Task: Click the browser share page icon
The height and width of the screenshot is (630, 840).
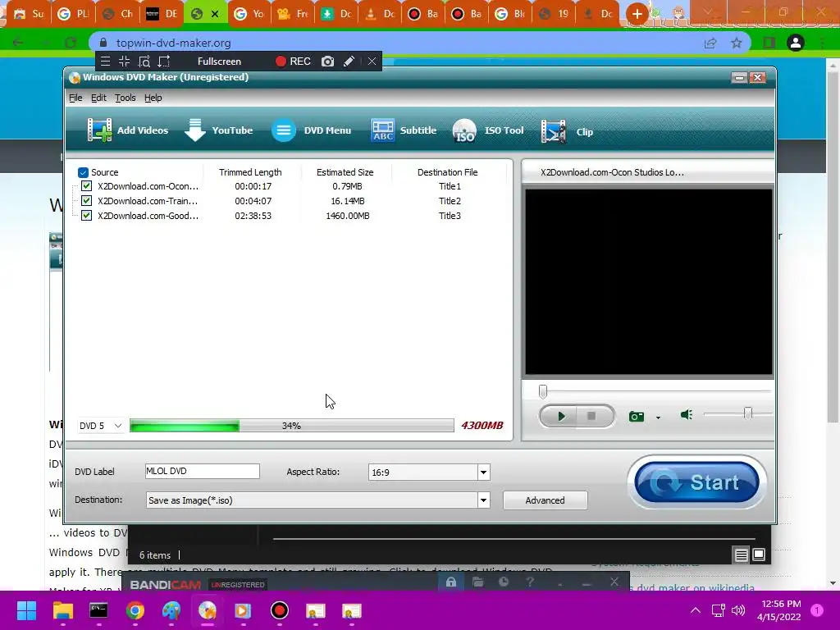Action: click(710, 43)
